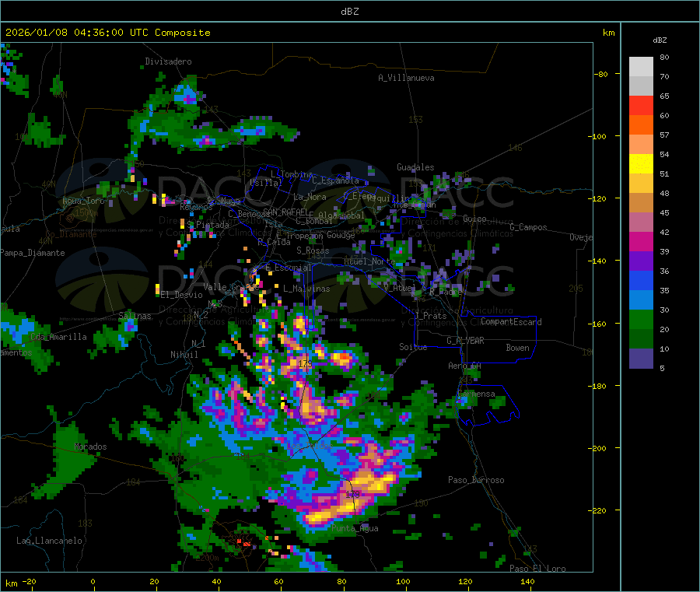The height and width of the screenshot is (592, 700).
Task: Click the L_Malvinas map label
Action: tap(306, 289)
